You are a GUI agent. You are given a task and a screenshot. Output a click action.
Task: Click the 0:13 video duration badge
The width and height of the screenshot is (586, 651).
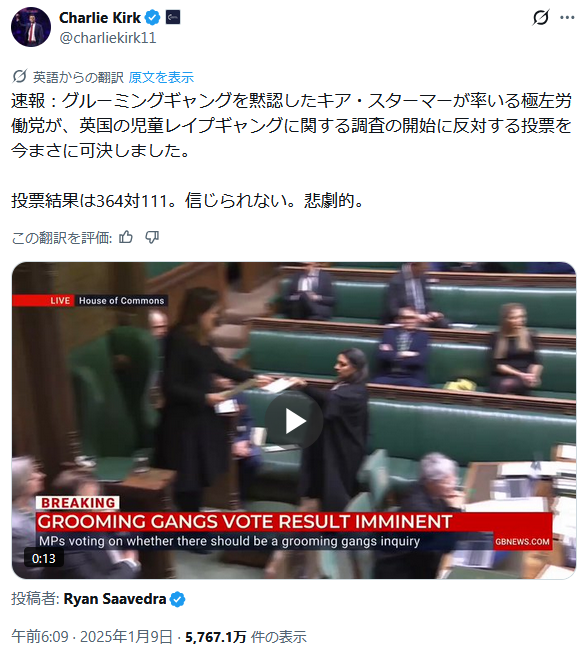pyautogui.click(x=44, y=558)
